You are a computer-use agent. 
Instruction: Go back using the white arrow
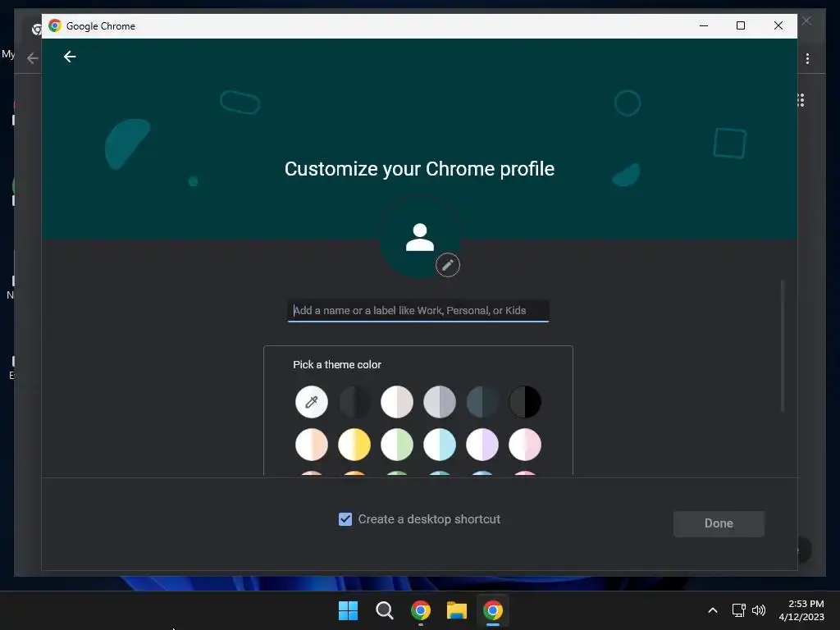(70, 57)
